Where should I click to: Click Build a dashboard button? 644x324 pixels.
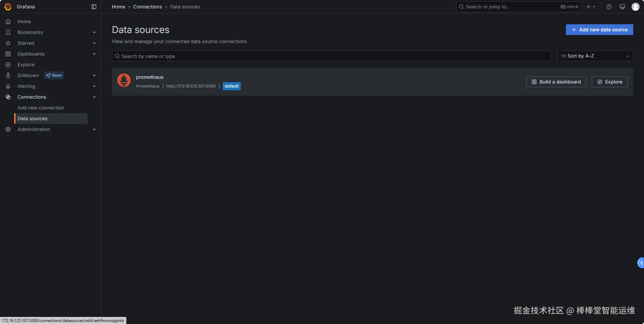(x=556, y=82)
